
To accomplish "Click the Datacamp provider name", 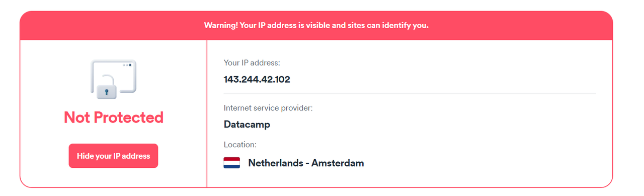I will pyautogui.click(x=247, y=124).
